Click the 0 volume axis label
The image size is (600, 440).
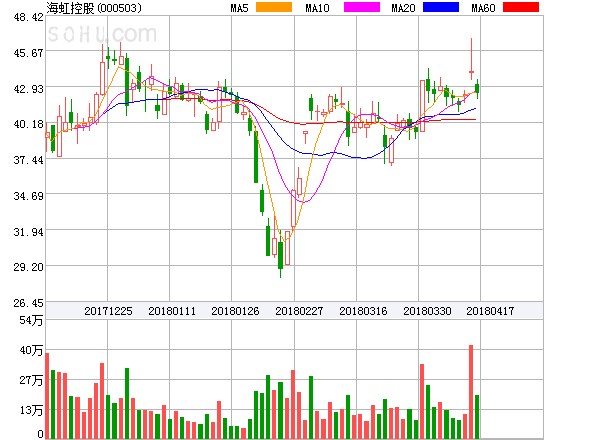coord(41,434)
